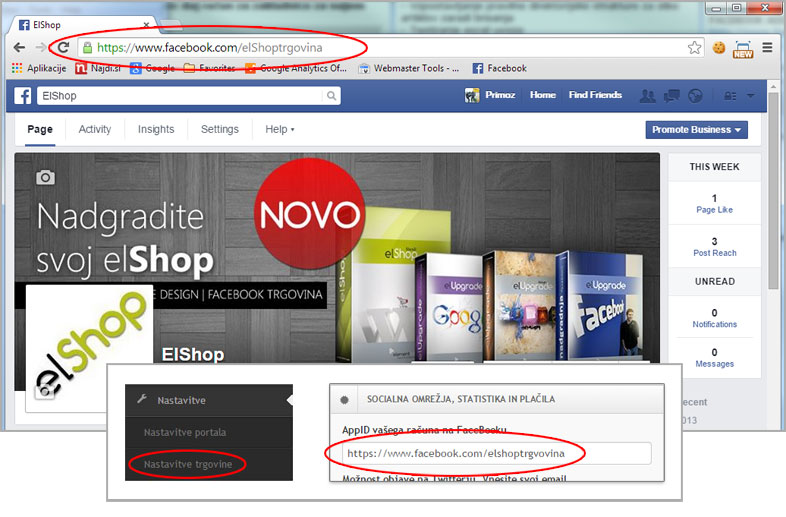Open the cookie extension icon

click(719, 48)
